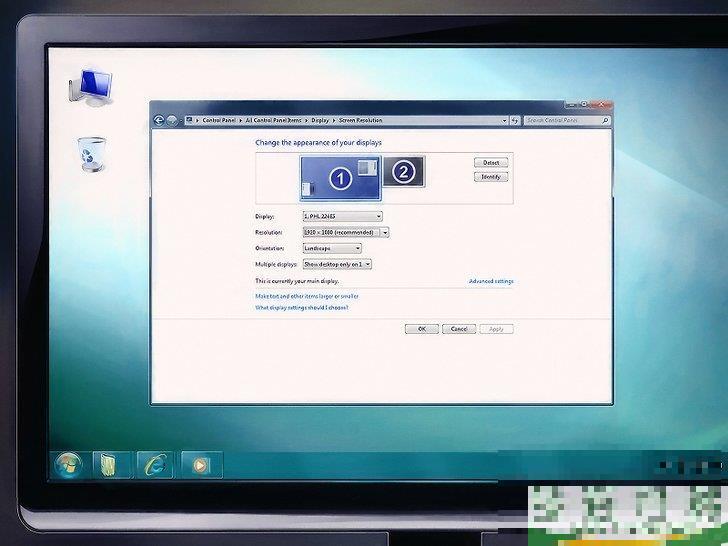Select display 1 monitor thumbnail
Image resolution: width=728 pixels, height=546 pixels.
[339, 177]
